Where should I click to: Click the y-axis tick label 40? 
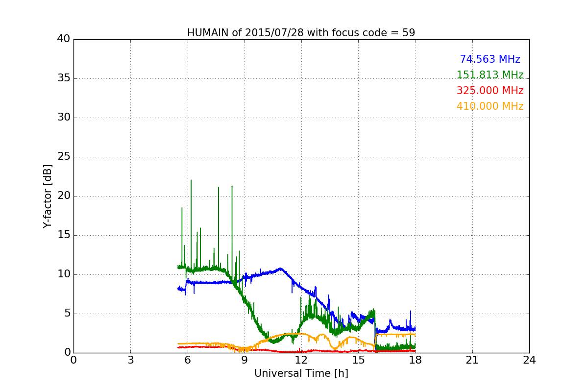click(63, 39)
